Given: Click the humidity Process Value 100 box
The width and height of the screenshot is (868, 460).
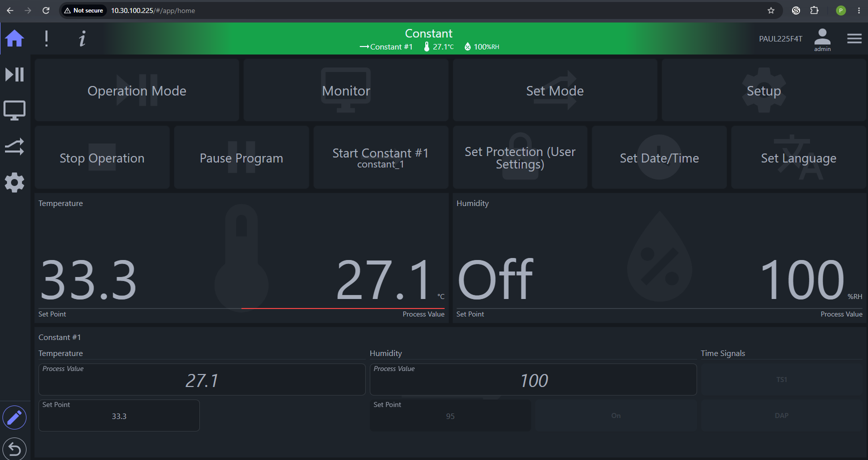Looking at the screenshot, I should point(533,379).
